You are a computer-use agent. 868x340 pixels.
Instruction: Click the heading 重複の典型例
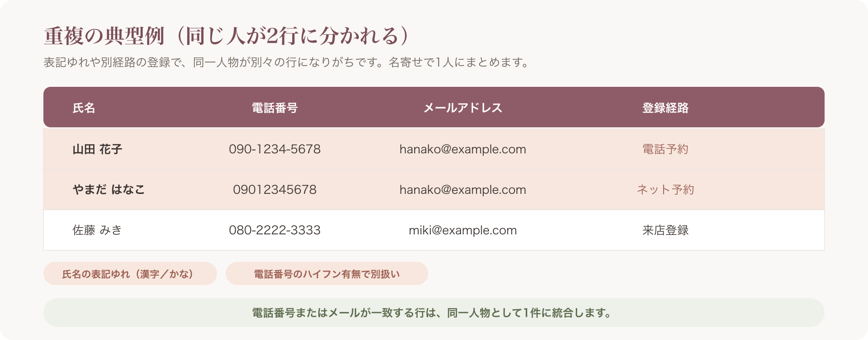104,36
